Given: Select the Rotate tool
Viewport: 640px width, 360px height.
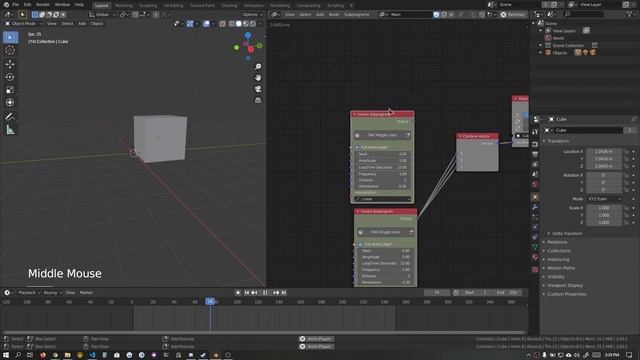Looking at the screenshot, I should pos(10,77).
